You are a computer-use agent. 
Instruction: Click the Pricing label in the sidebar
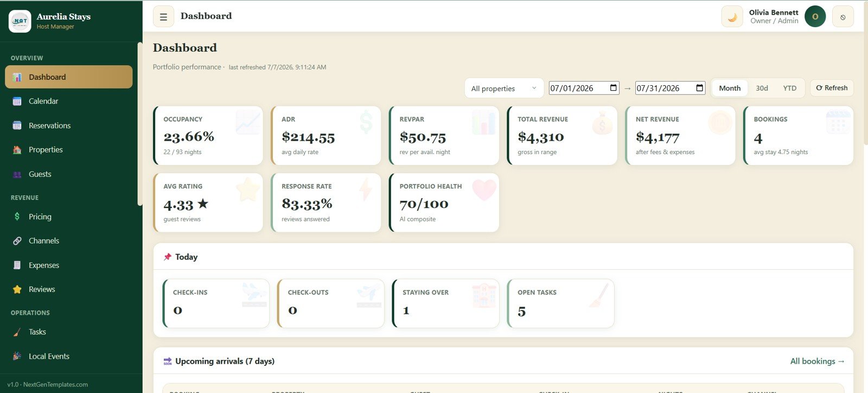40,217
